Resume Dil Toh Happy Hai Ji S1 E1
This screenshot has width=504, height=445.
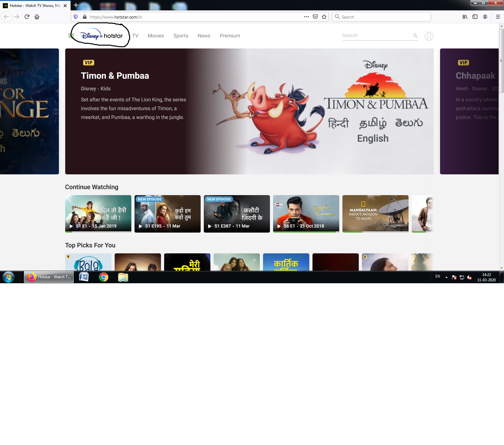tap(98, 214)
